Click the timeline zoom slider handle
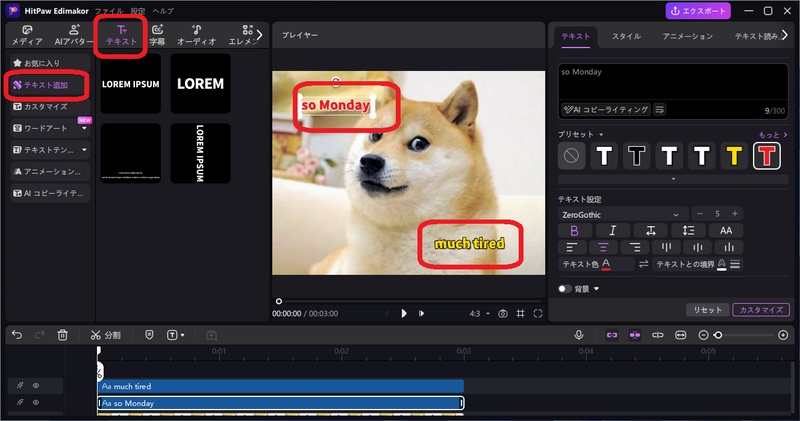This screenshot has height=421, width=800. point(718,335)
